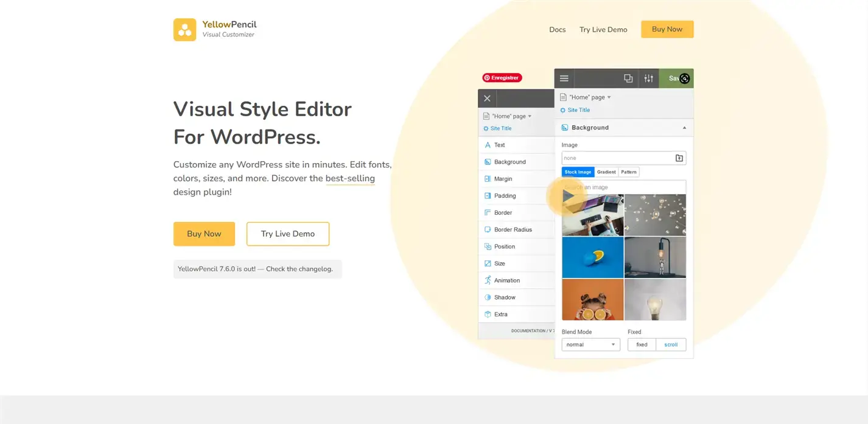This screenshot has height=424, width=868.
Task: Select the scroll option under Fixed
Action: point(671,345)
